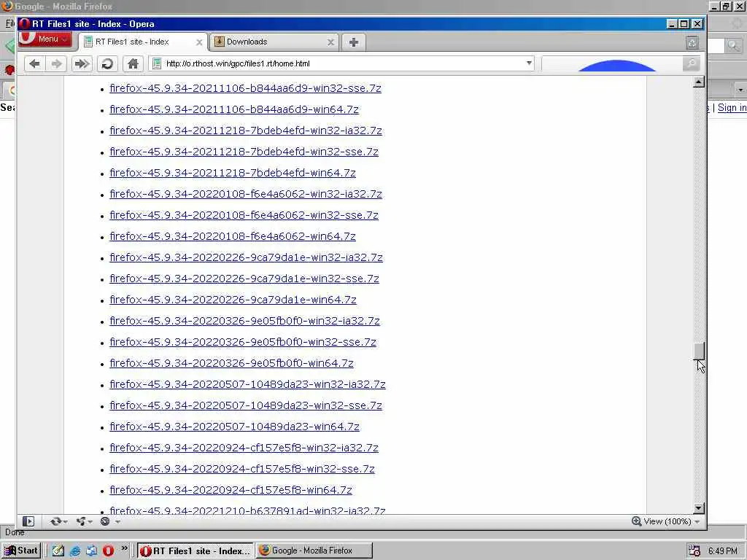Launch Internet Explorer from quick launch
Image resolution: width=747 pixels, height=560 pixels.
(75, 551)
